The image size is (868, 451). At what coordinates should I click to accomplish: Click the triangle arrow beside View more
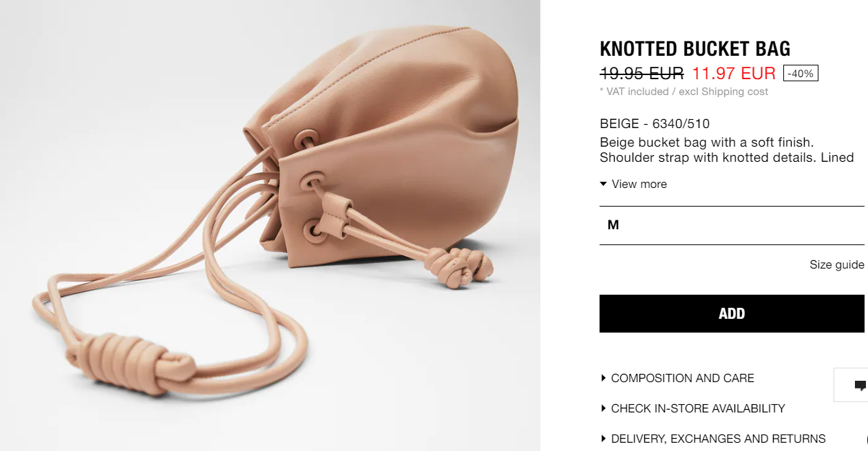click(604, 184)
